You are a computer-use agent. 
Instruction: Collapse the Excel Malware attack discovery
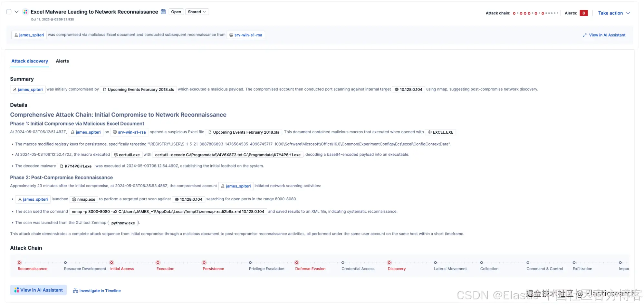(16, 12)
